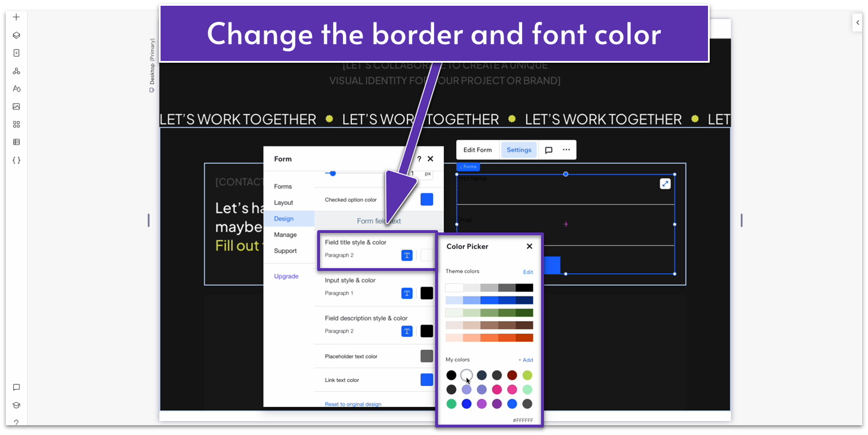Open the Code curly braces icon
The image size is (868, 435).
pyautogui.click(x=16, y=160)
